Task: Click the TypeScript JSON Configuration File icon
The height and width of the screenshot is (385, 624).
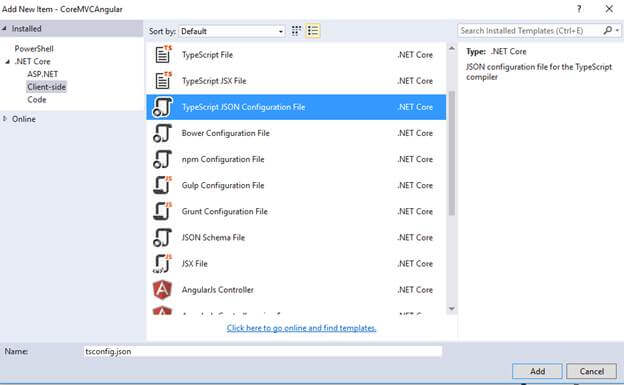Action: click(x=163, y=107)
